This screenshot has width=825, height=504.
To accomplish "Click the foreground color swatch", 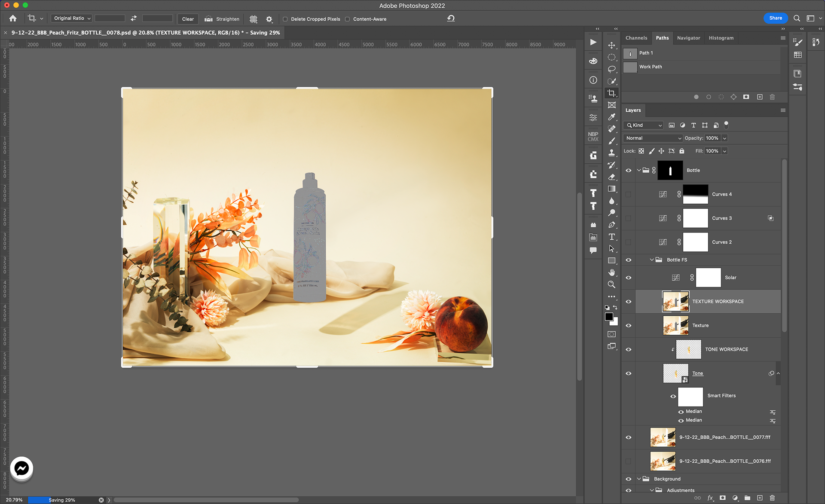I will pos(609,317).
